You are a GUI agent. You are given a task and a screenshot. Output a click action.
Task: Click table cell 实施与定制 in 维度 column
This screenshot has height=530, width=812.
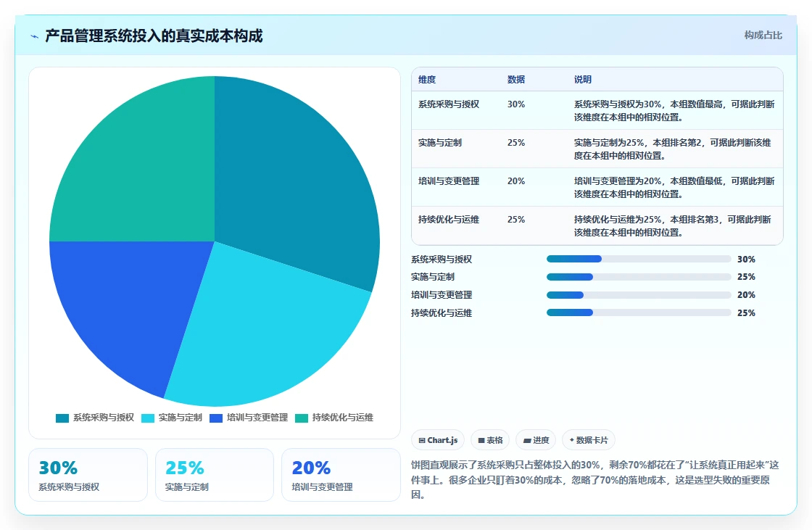pyautogui.click(x=440, y=143)
